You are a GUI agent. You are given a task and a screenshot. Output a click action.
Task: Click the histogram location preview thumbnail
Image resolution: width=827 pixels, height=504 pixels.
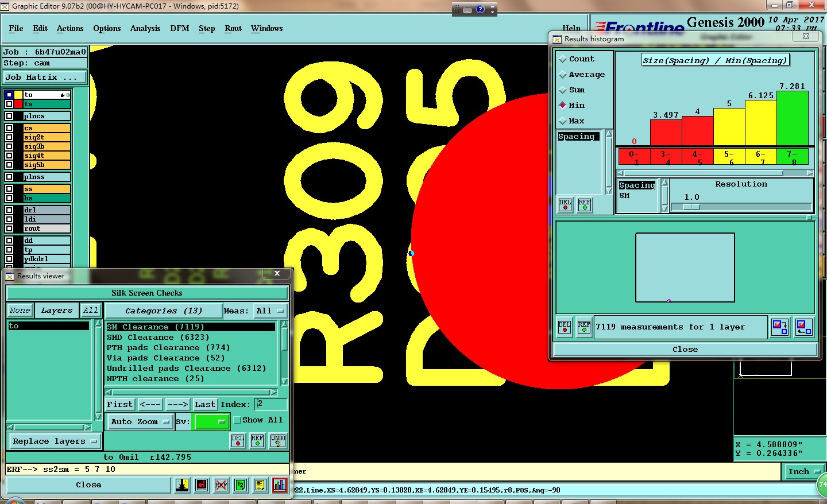tap(685, 267)
